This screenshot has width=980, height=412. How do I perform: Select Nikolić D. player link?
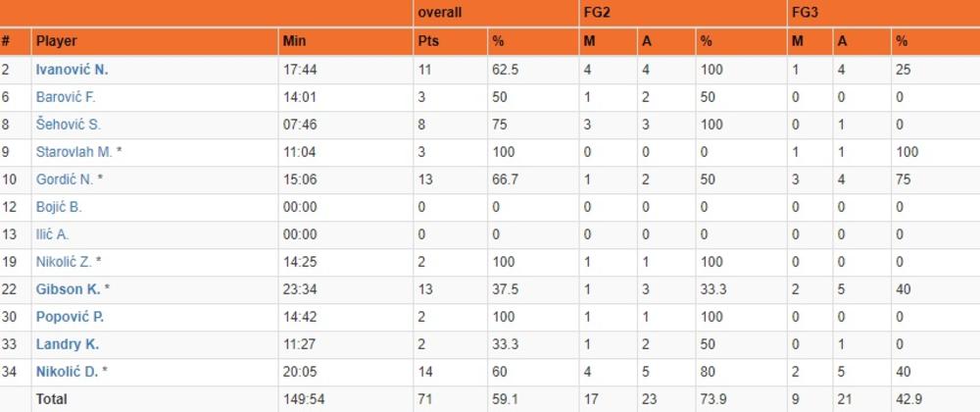click(65, 372)
